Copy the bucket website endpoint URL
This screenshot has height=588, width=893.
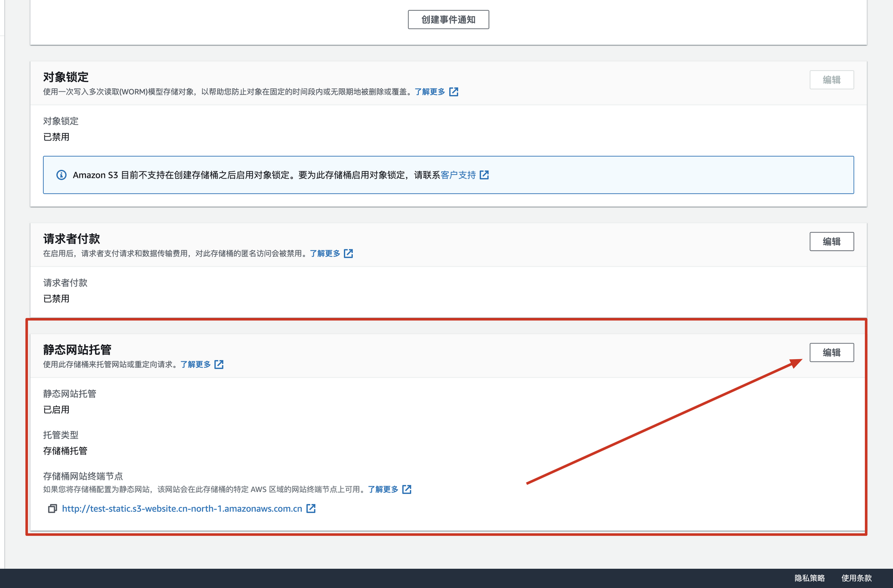[53, 509]
